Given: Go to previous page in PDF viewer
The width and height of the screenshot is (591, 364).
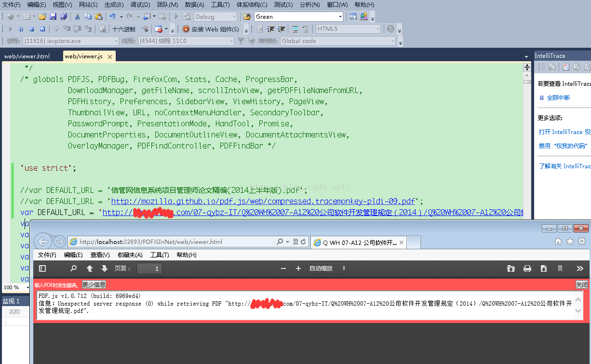Looking at the screenshot, I should pyautogui.click(x=90, y=269).
